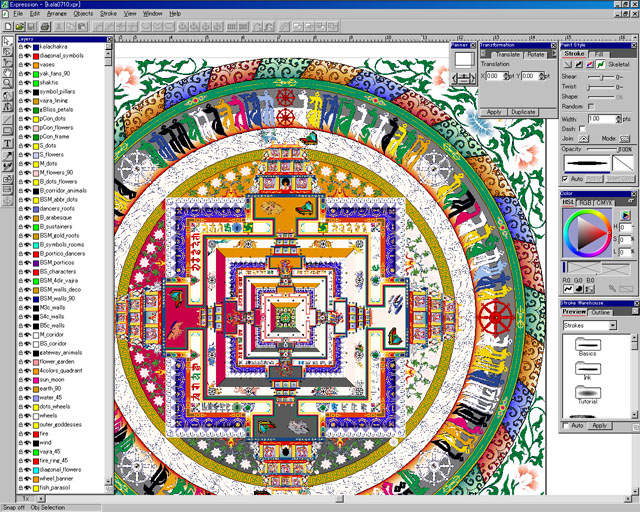The width and height of the screenshot is (640, 512).
Task: Hide the flower_garden layer
Action: tap(28, 362)
